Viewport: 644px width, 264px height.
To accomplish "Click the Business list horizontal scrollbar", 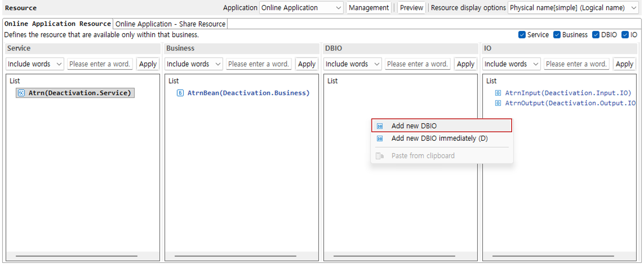I will [x=235, y=256].
